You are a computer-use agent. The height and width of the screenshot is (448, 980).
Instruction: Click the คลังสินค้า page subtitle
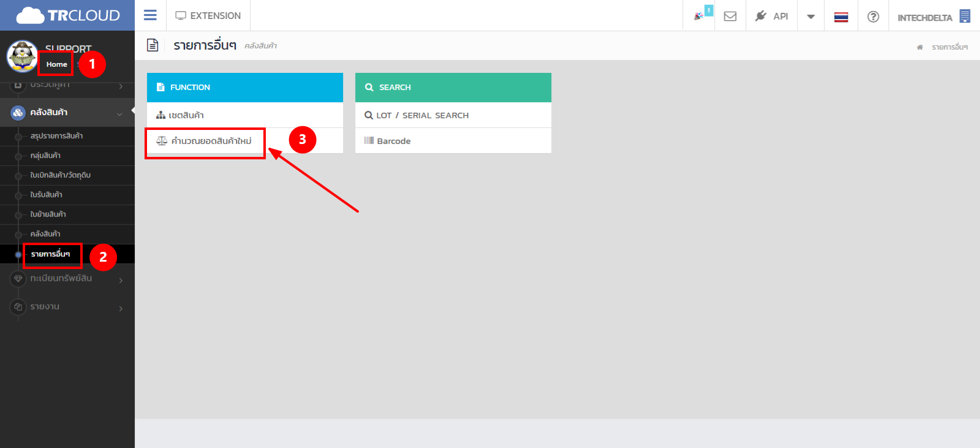pos(261,46)
